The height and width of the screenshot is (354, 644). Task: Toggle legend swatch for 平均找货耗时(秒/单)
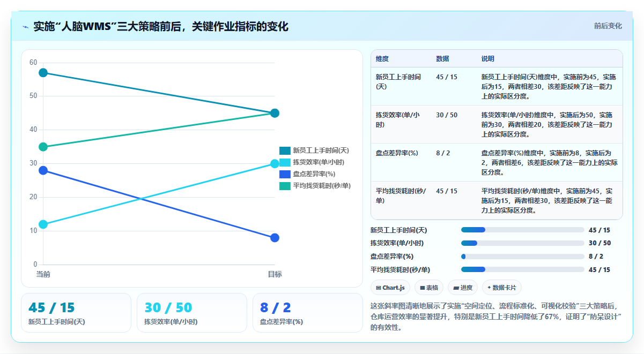[x=285, y=186]
